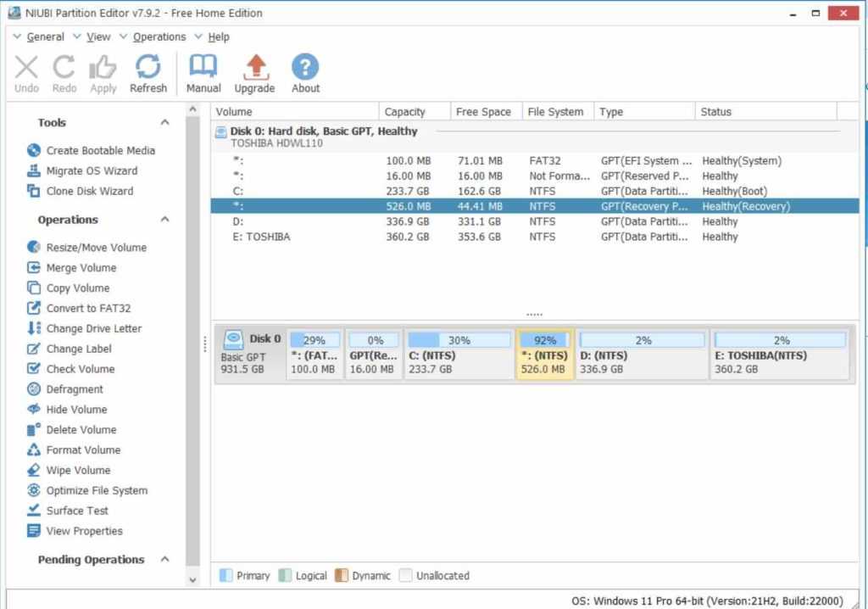Click the Dynamic legend swatch

[342, 575]
